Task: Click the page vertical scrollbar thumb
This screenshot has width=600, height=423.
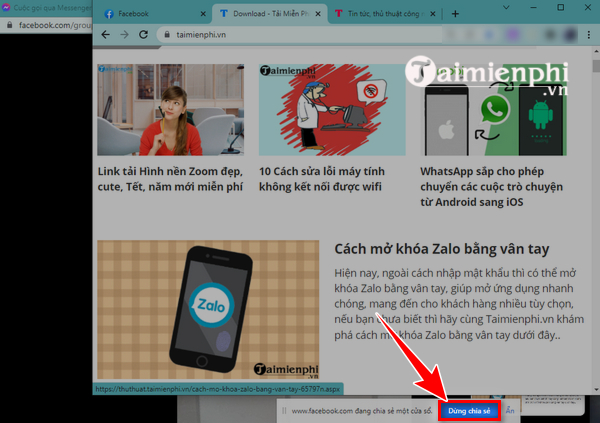Action: point(596,66)
